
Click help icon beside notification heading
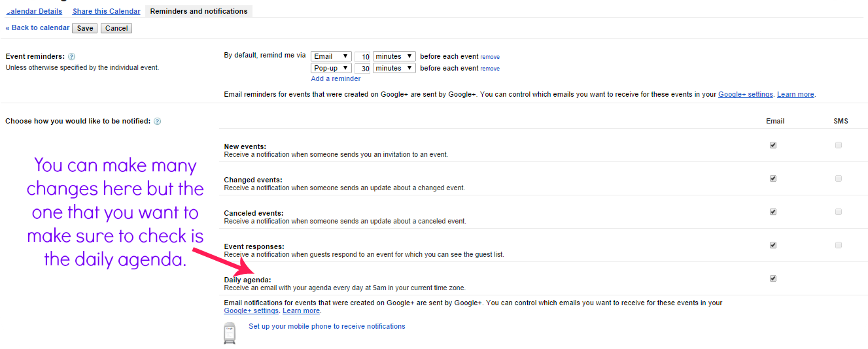157,122
